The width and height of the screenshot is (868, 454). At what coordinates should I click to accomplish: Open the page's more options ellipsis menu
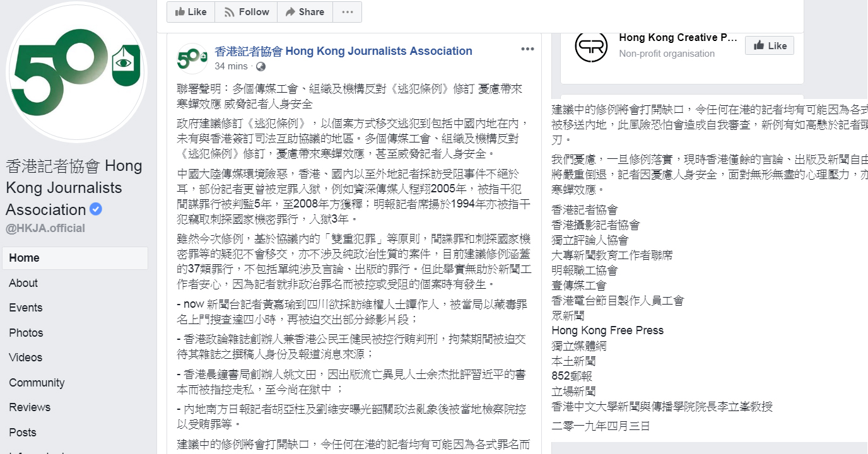[347, 12]
